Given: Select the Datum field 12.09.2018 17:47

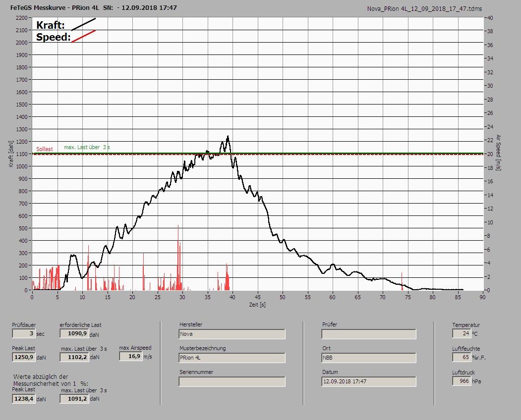Looking at the screenshot, I should [x=369, y=382].
